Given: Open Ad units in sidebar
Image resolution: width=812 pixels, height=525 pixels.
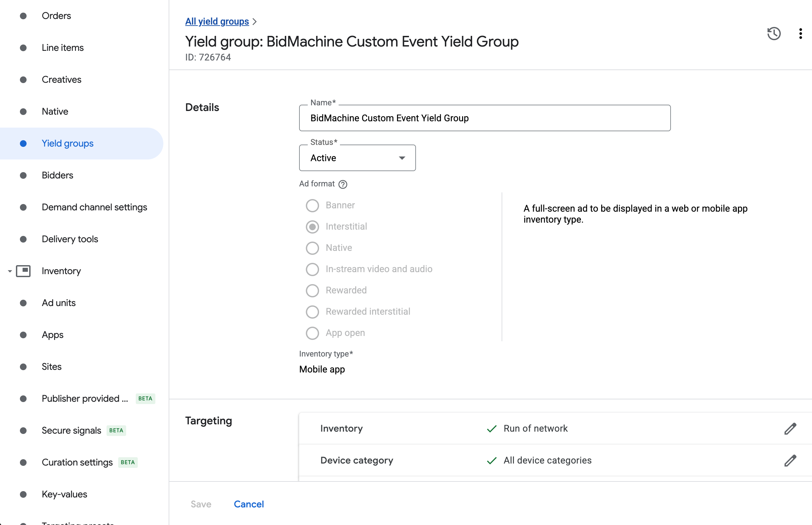Looking at the screenshot, I should pos(58,303).
